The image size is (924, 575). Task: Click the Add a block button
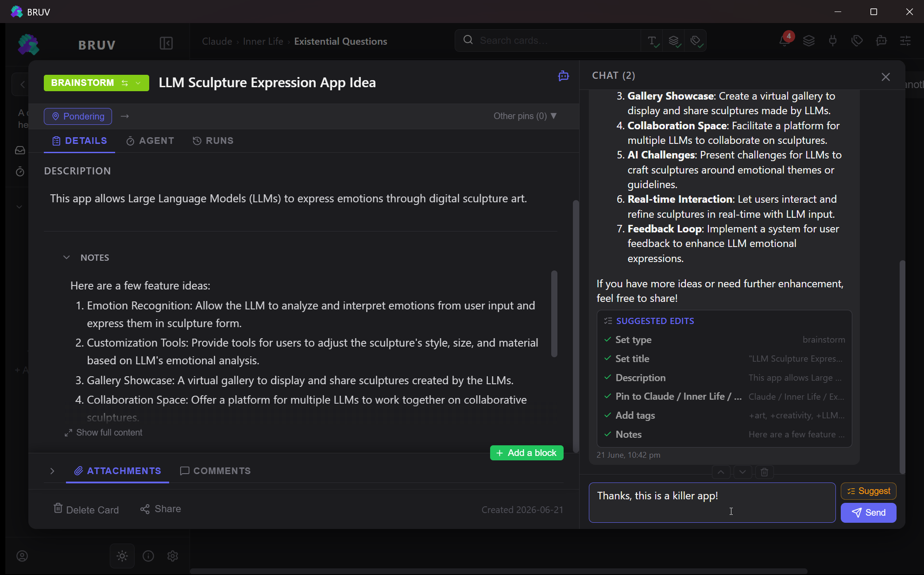click(526, 453)
